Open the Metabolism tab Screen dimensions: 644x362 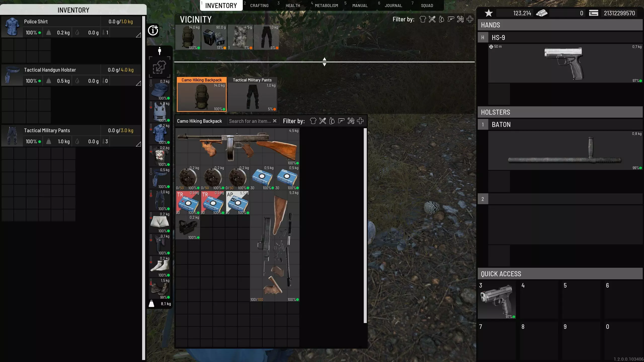(x=326, y=6)
